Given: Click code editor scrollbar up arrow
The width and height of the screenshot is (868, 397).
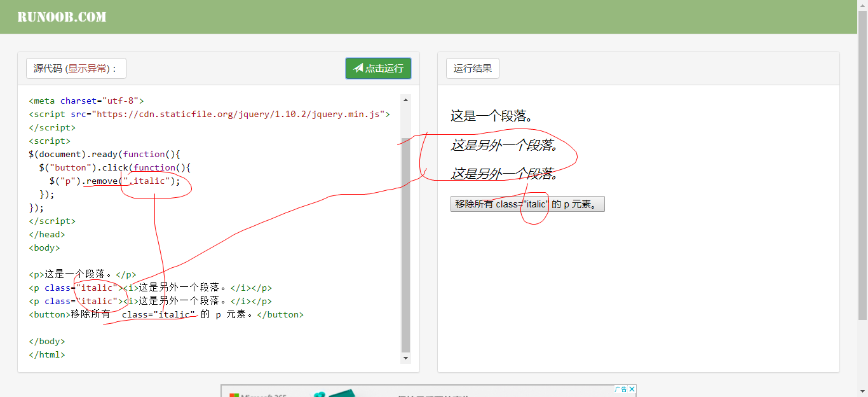Looking at the screenshot, I should click(406, 99).
